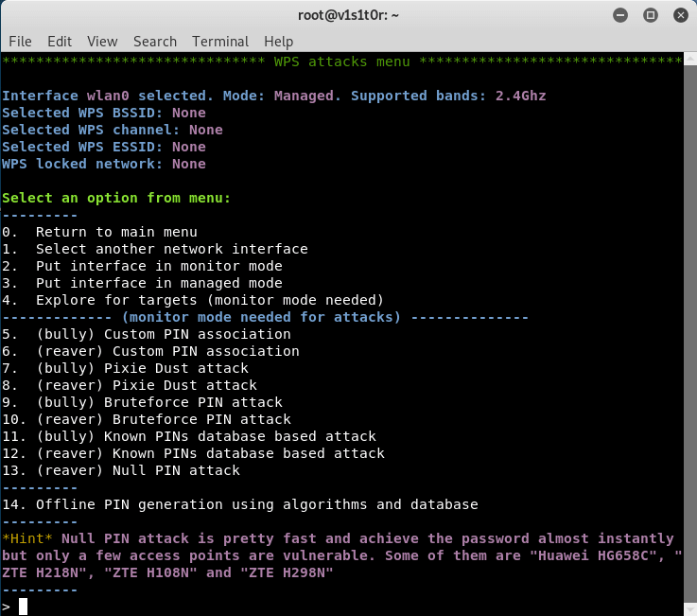Open the View menu
The height and width of the screenshot is (616, 697).
coord(102,42)
